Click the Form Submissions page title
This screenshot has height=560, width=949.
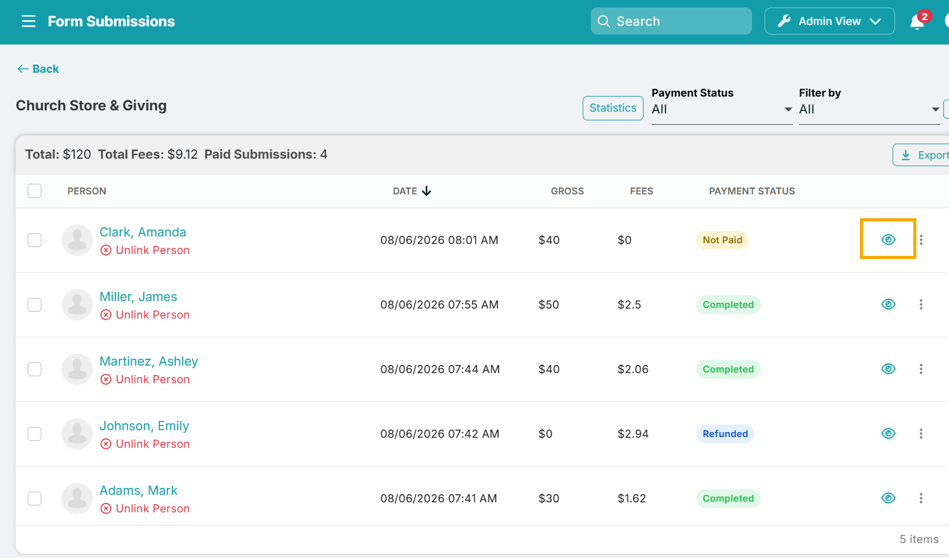pos(111,21)
